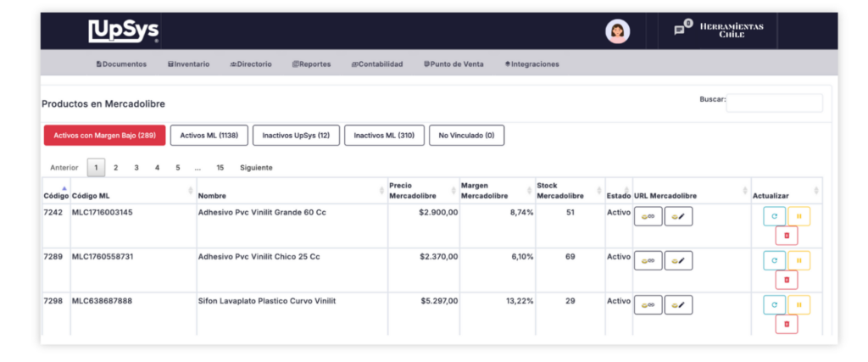Select the Inactivos ML (310) filter
The height and width of the screenshot is (362, 868).
point(384,135)
